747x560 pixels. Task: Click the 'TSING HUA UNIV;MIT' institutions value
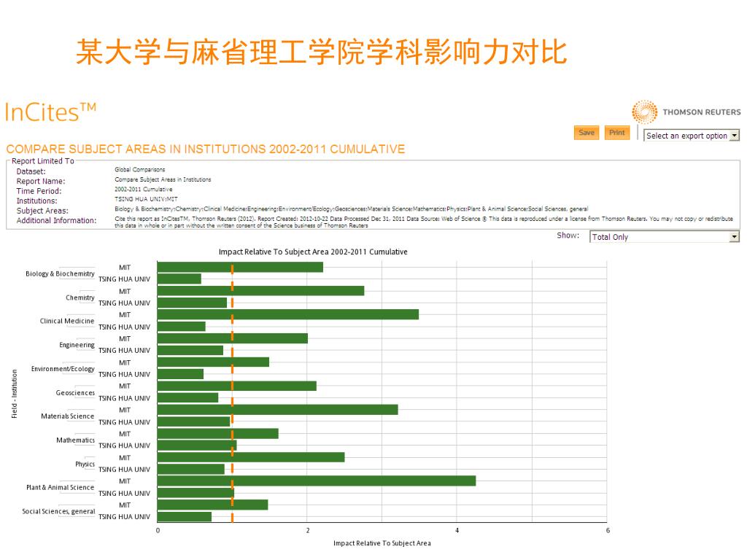(x=146, y=199)
